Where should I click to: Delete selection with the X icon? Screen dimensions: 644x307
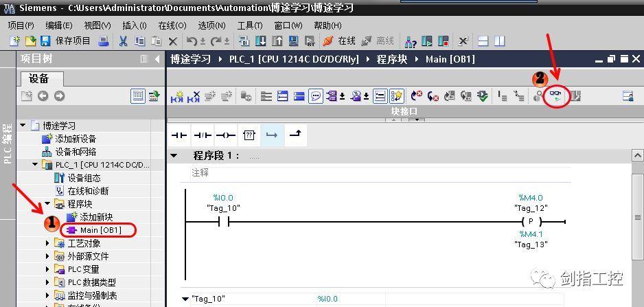173,41
